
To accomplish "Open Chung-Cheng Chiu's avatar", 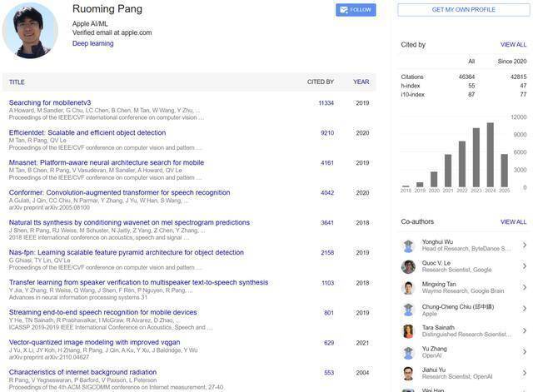I will 408,310.
